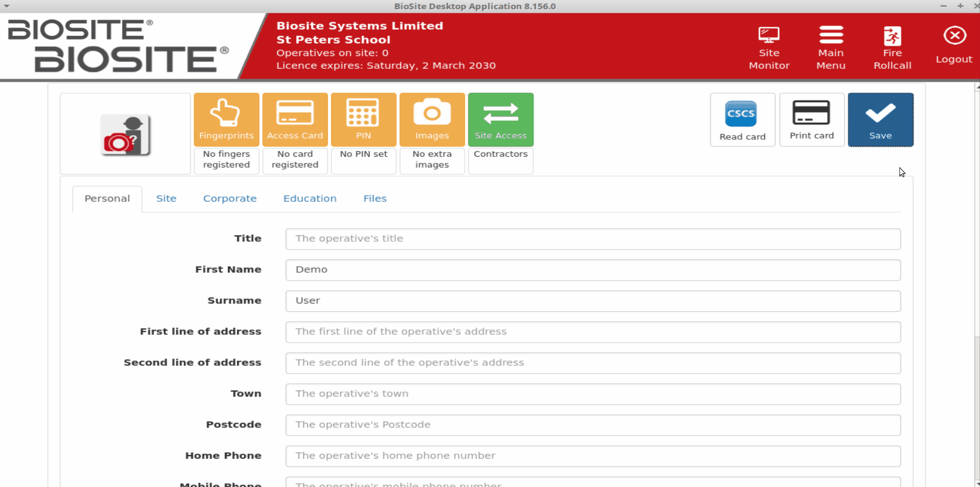
Task: Set the operative's PIN
Action: coord(364,120)
